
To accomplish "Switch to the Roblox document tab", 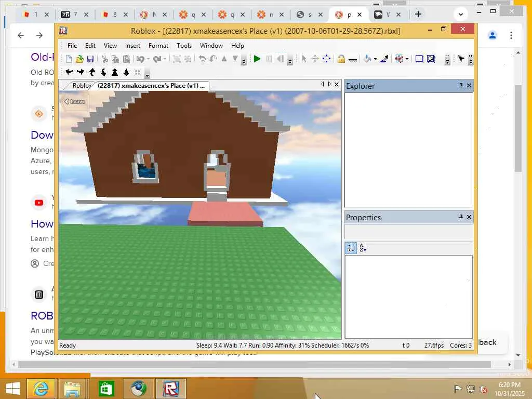I will [x=82, y=86].
